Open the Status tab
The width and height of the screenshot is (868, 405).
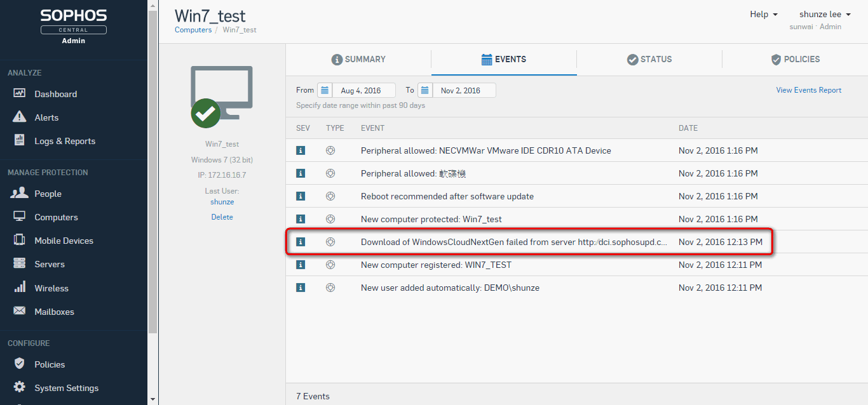click(x=649, y=59)
